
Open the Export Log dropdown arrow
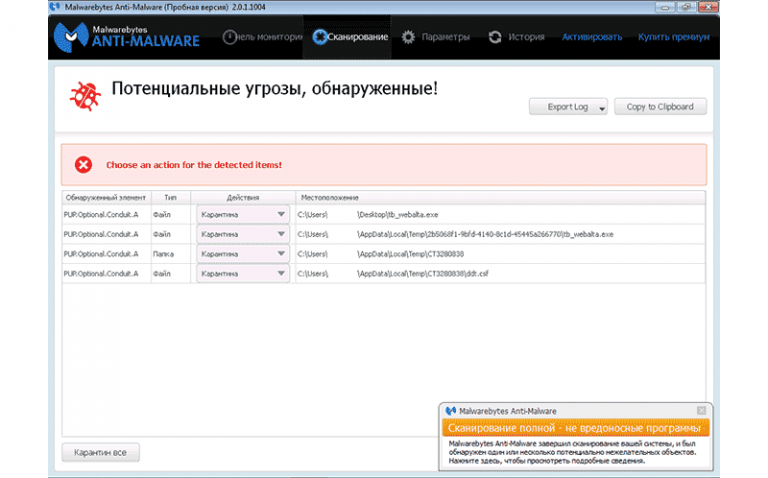(601, 109)
